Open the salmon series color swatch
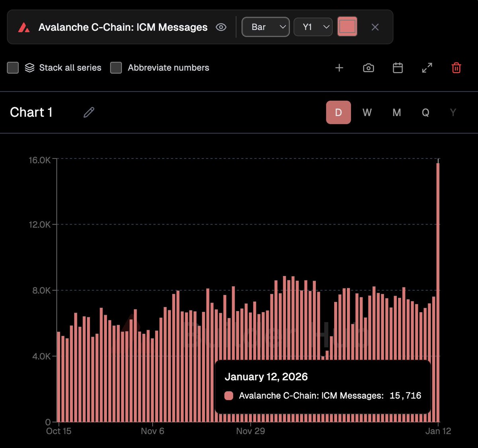Viewport: 478px width, 448px height. [x=347, y=27]
